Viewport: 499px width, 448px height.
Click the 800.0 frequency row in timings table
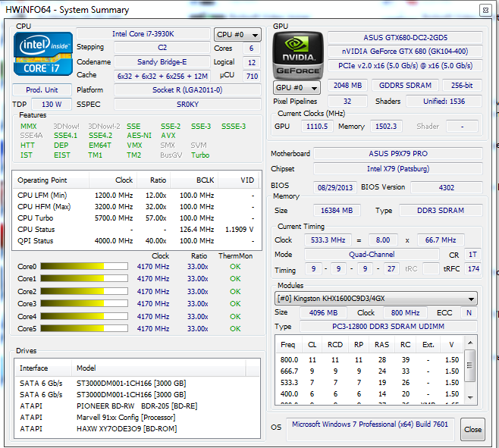point(369,360)
